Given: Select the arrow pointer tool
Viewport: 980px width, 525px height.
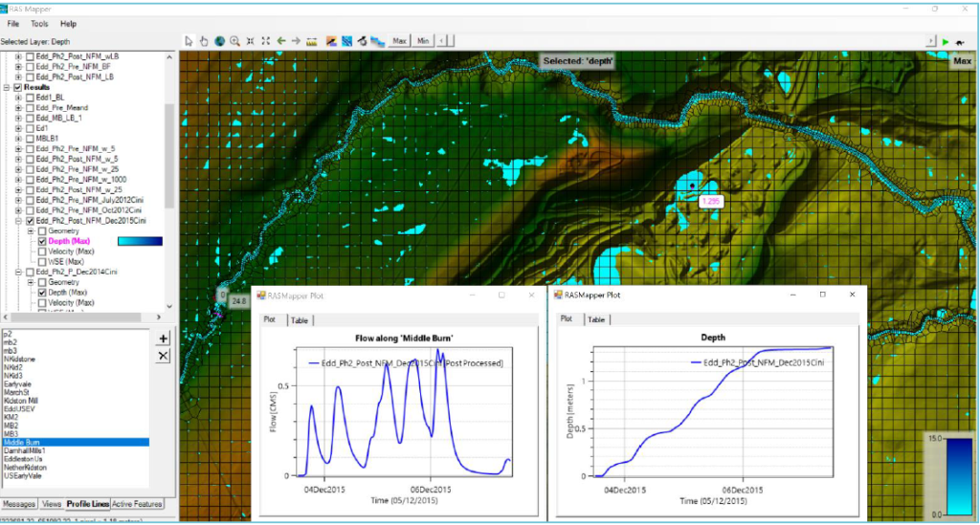Looking at the screenshot, I should 189,41.
